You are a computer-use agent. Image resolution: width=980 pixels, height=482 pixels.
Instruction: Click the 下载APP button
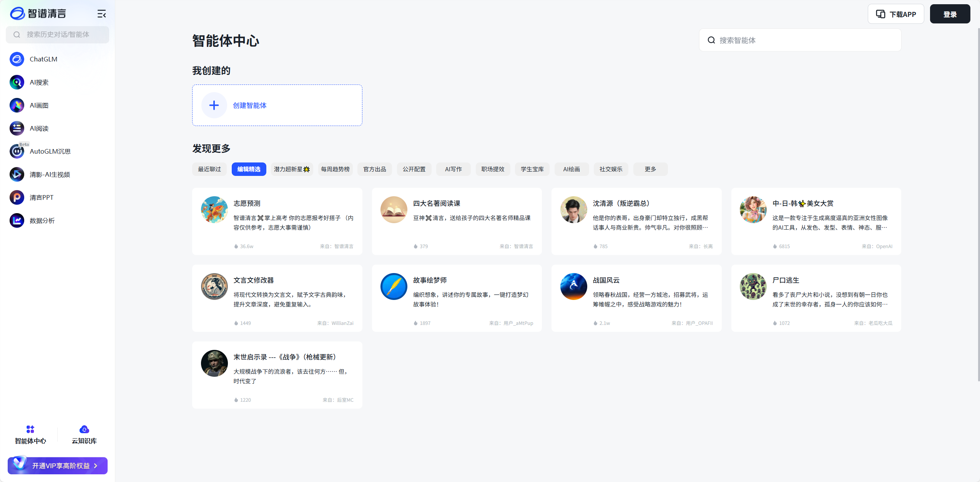(896, 14)
